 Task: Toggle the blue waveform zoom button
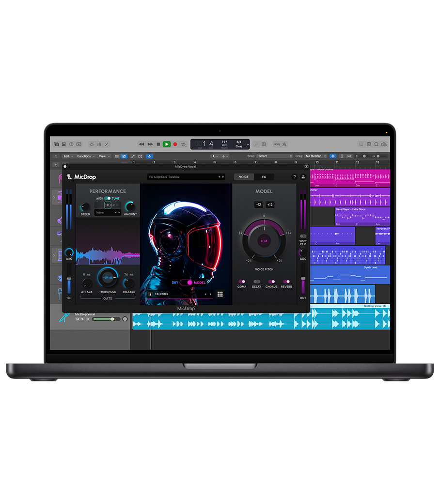click(x=333, y=156)
